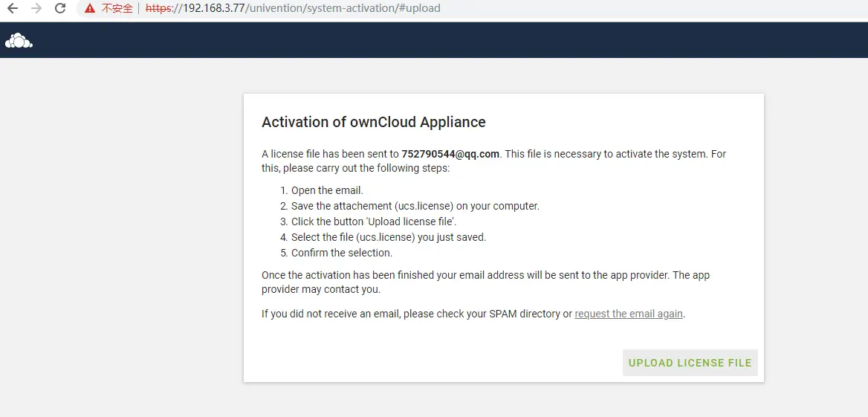Click the 'If you did not receive an email' sentence
The height and width of the screenshot is (417, 868).
coord(473,314)
